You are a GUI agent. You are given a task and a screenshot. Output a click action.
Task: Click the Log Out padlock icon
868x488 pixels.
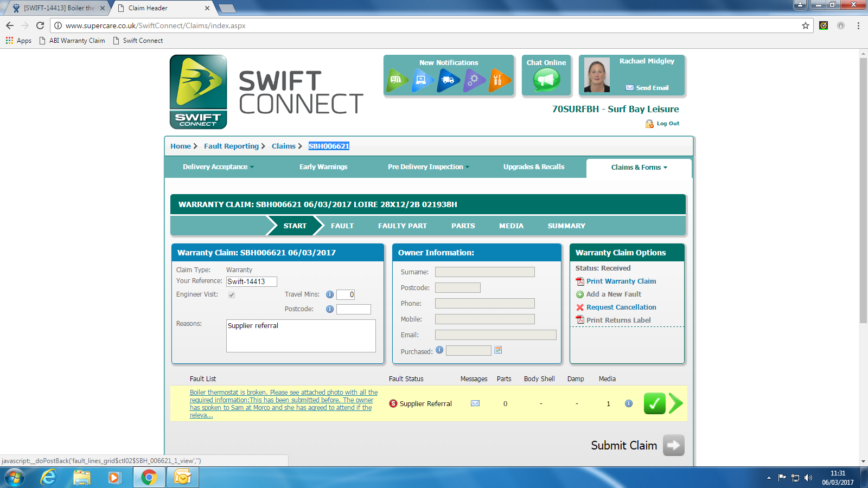pyautogui.click(x=649, y=124)
